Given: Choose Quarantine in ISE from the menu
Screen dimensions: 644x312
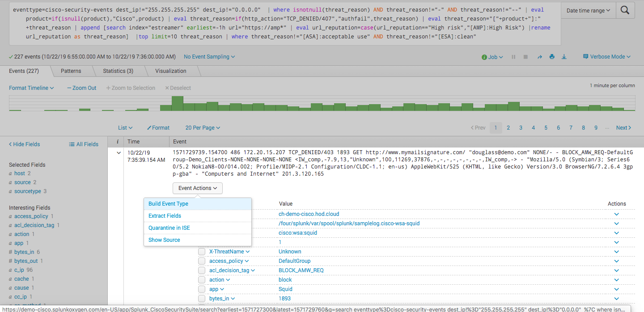Looking at the screenshot, I should coord(198,228).
